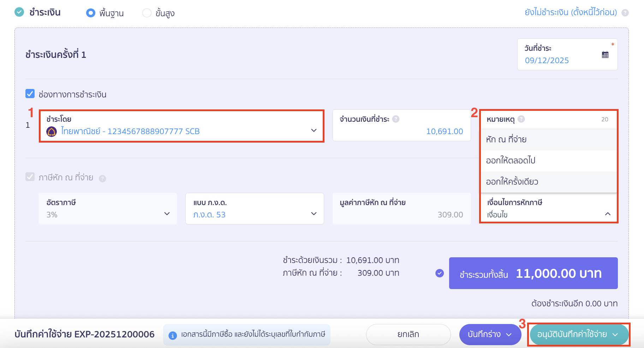
Task: Click the ยกเลิก button
Action: [408, 335]
